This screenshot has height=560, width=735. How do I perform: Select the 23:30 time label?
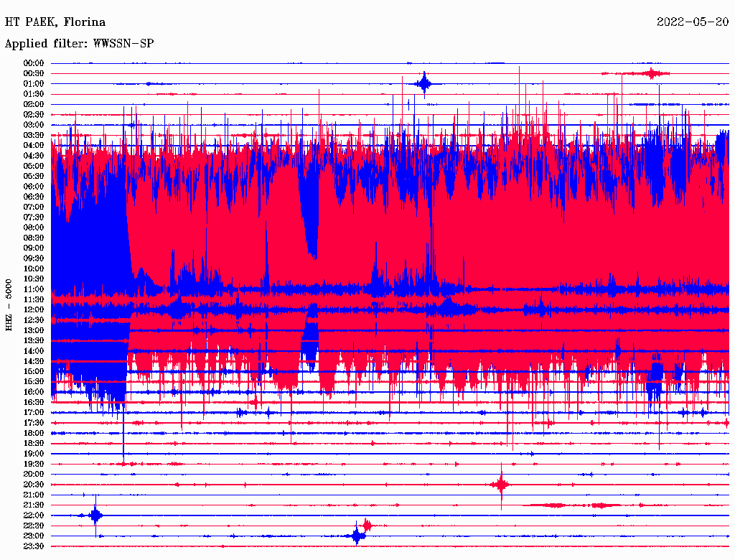[x=34, y=547]
